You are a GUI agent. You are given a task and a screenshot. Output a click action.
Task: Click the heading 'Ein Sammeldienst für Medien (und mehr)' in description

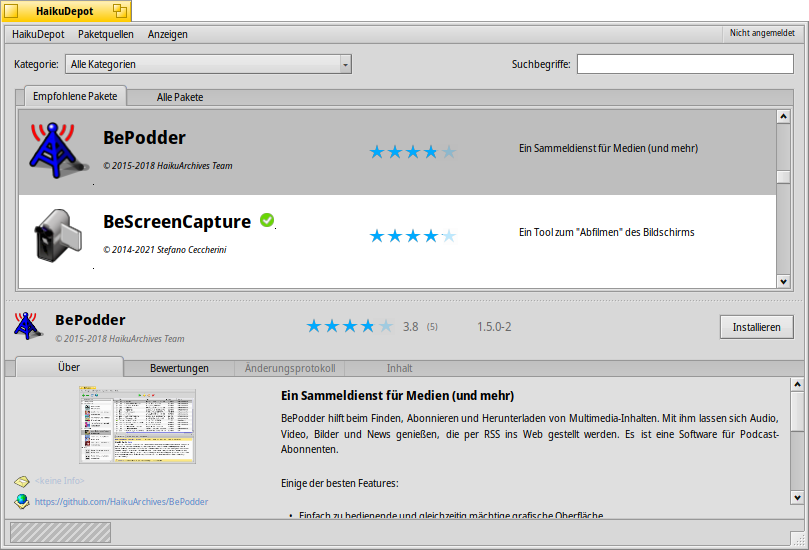coord(397,396)
